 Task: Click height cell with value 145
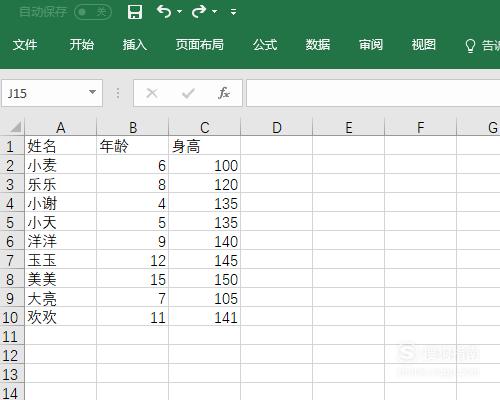point(205,260)
